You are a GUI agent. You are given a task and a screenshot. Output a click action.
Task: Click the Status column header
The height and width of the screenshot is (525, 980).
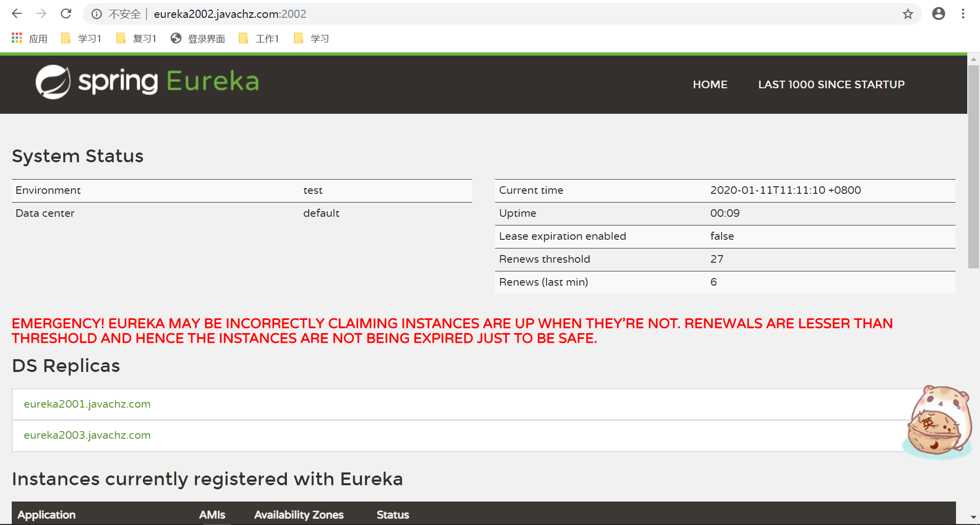[393, 515]
